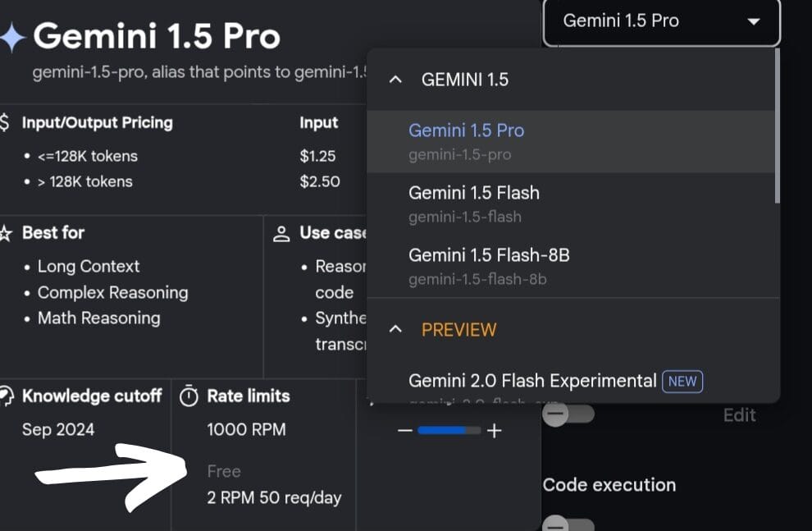Select Gemini 2.0 Flash Experimental model

533,382
